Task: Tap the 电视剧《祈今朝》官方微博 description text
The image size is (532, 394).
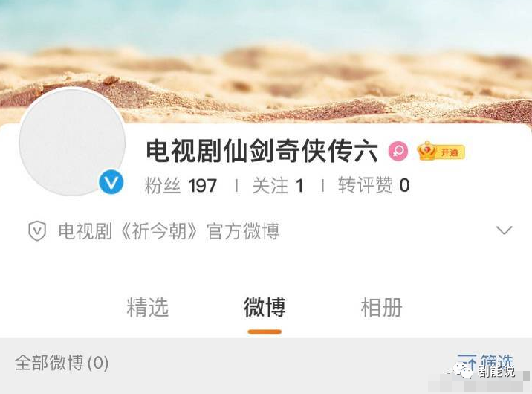Action: (x=169, y=231)
